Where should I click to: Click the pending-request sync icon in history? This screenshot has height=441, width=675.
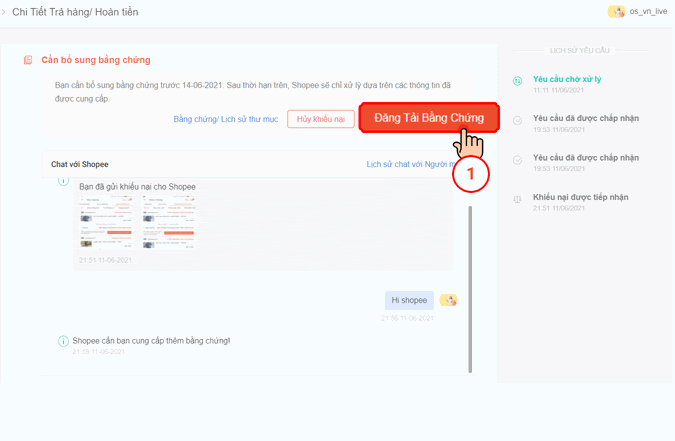tap(517, 81)
